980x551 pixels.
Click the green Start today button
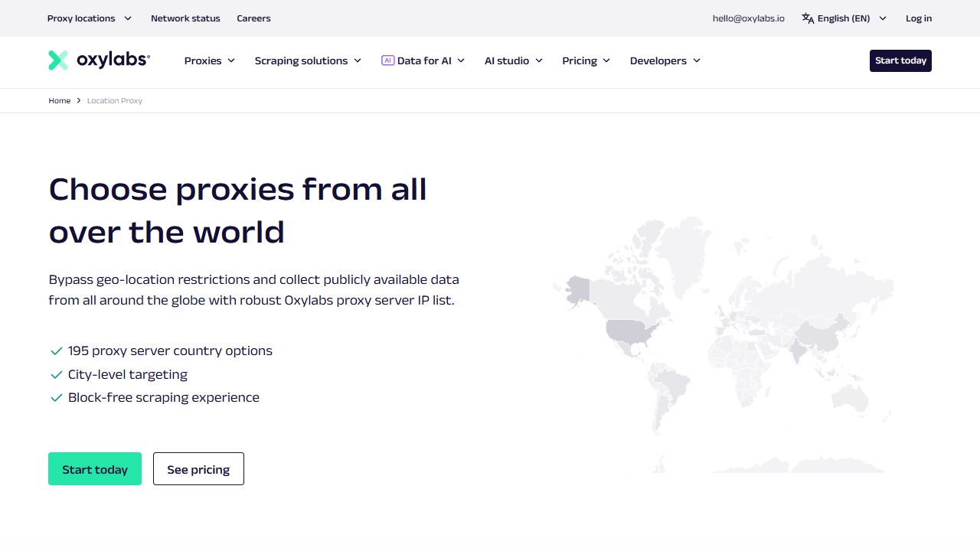click(95, 469)
